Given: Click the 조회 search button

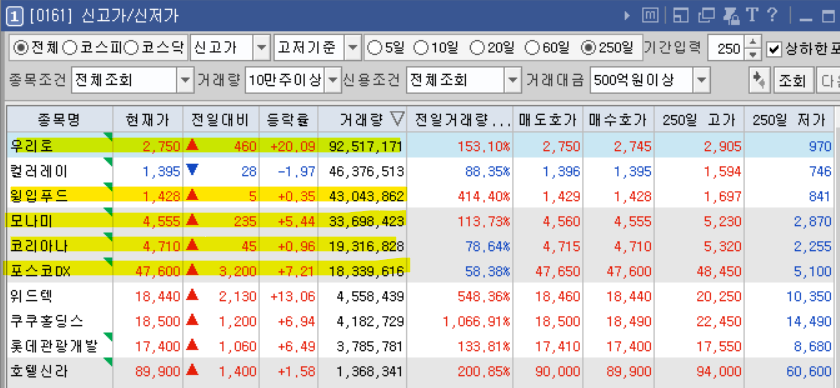Looking at the screenshot, I should 793,80.
